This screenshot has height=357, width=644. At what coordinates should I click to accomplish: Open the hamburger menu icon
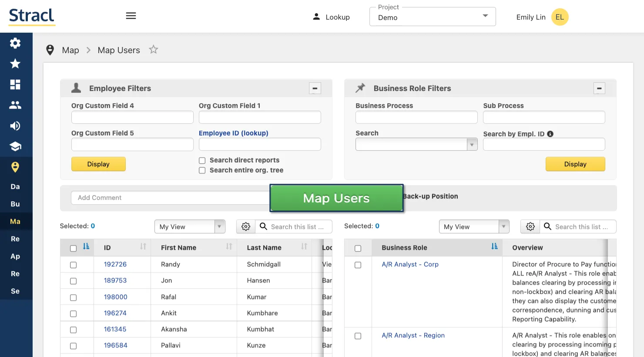coord(131,16)
